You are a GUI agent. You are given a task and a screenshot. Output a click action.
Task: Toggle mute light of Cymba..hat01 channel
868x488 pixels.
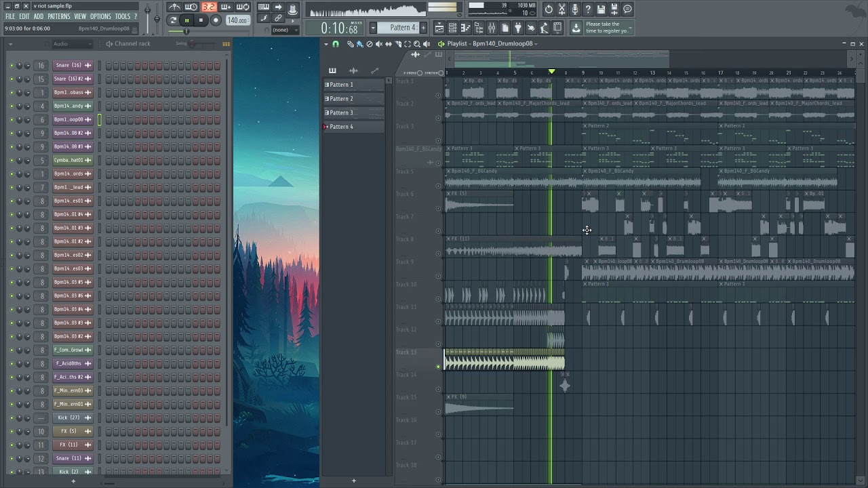tap(12, 160)
